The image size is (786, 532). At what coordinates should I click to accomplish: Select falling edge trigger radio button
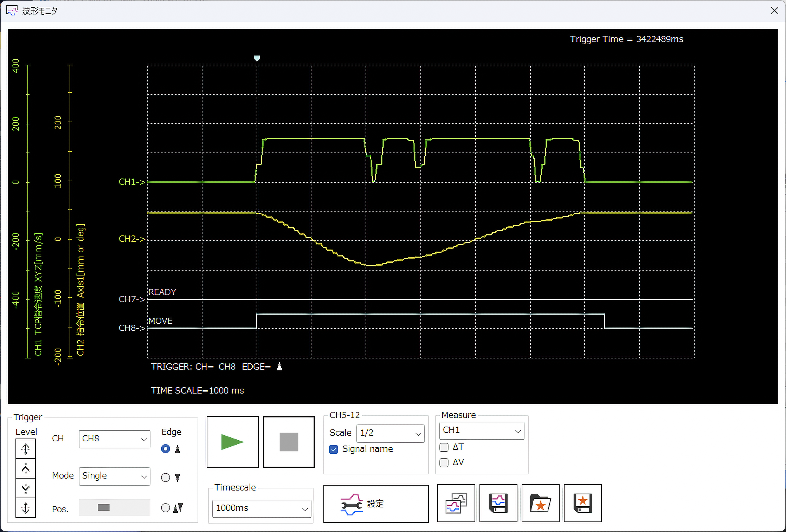coord(166,478)
